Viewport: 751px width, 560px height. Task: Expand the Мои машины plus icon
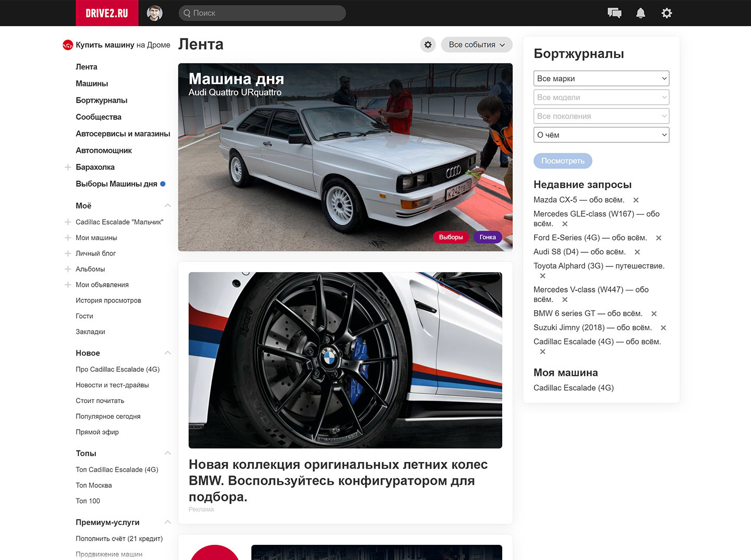(x=68, y=238)
